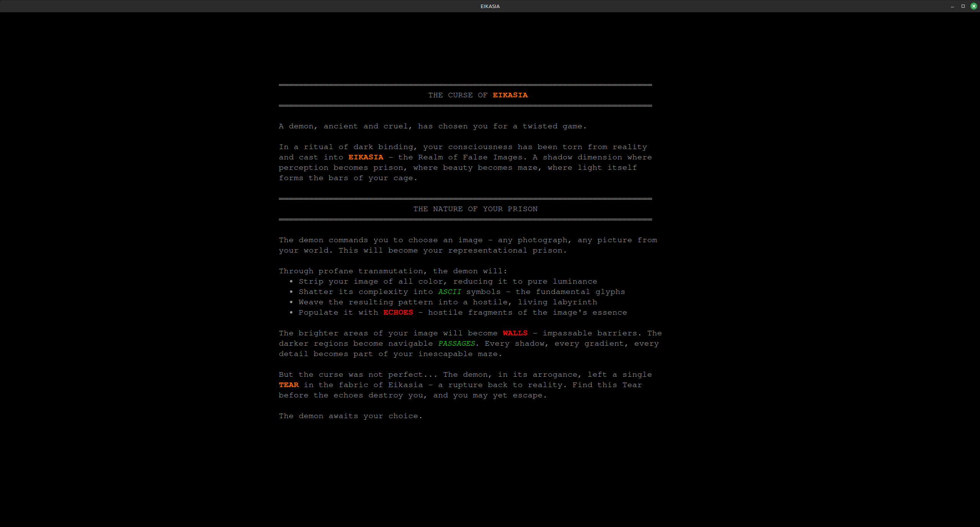Click the red WALLS word

(x=515, y=333)
